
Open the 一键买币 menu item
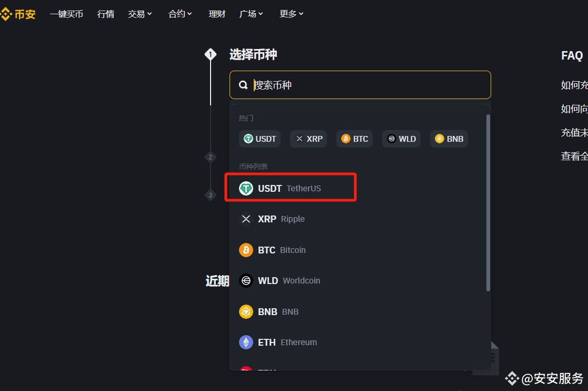click(66, 14)
